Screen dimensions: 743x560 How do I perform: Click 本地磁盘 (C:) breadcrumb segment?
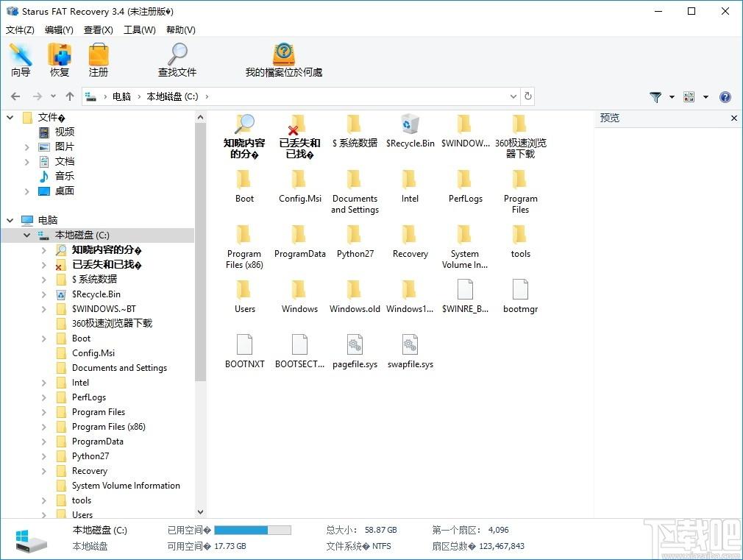(172, 96)
